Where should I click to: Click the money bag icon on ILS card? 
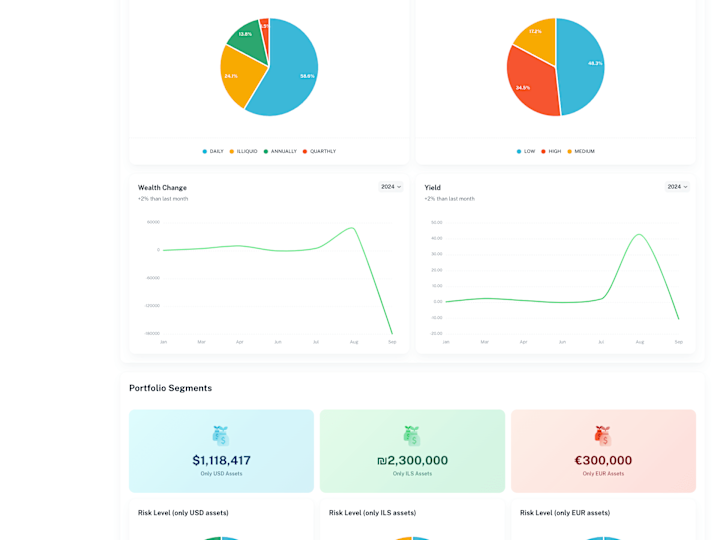pyautogui.click(x=412, y=436)
